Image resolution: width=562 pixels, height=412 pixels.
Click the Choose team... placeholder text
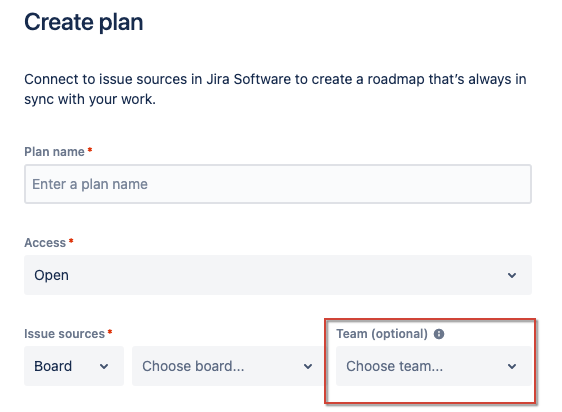coord(394,366)
